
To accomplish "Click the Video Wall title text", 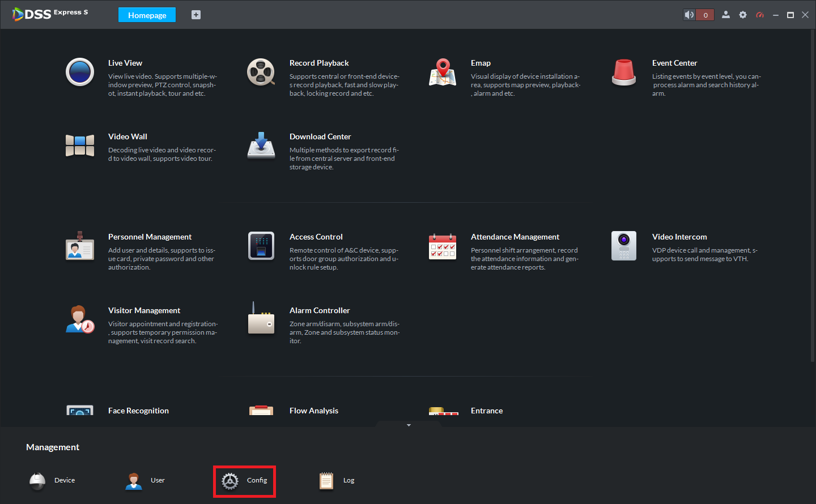I will [127, 136].
